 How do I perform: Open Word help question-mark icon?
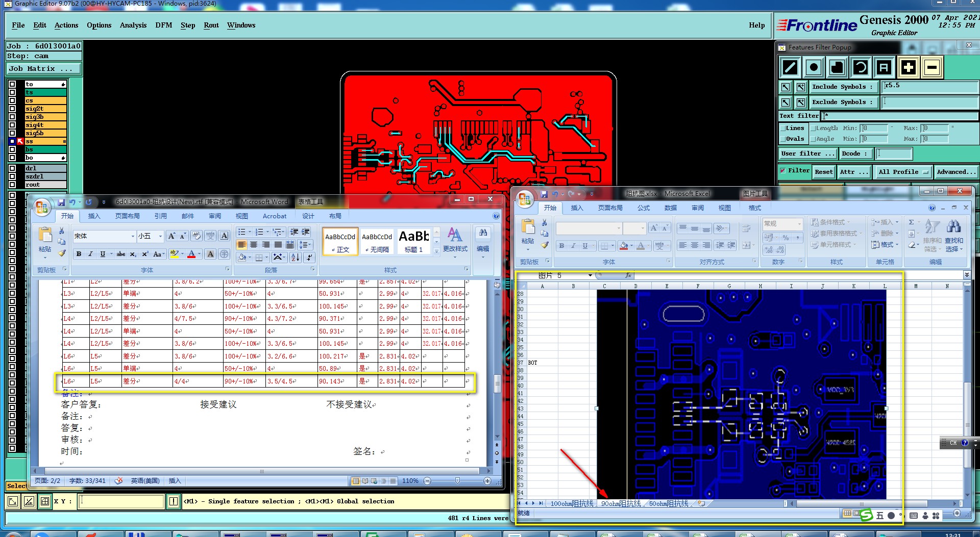point(496,216)
